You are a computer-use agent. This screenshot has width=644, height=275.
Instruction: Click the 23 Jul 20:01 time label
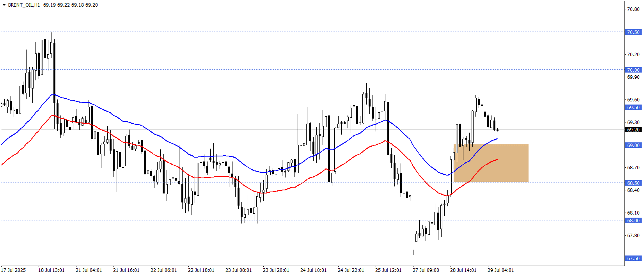[276, 270]
